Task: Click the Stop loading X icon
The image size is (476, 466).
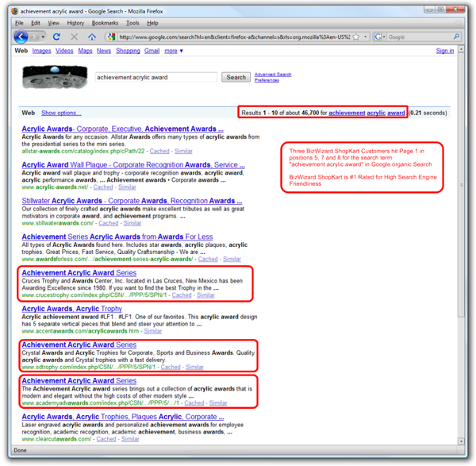Action: coord(74,37)
